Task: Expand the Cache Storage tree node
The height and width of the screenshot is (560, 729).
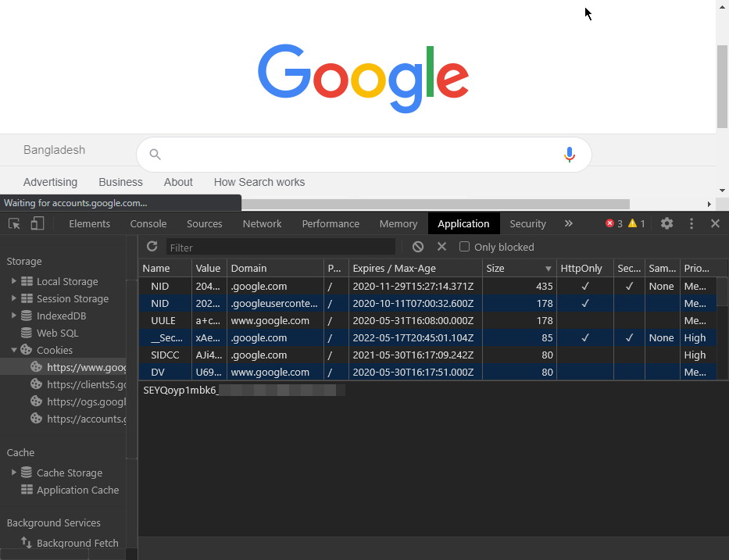Action: [13, 473]
